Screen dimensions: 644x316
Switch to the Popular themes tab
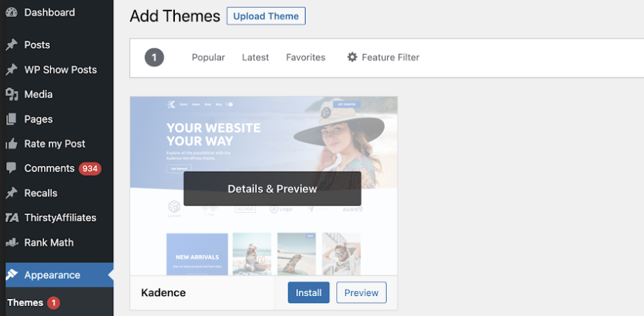(x=208, y=58)
